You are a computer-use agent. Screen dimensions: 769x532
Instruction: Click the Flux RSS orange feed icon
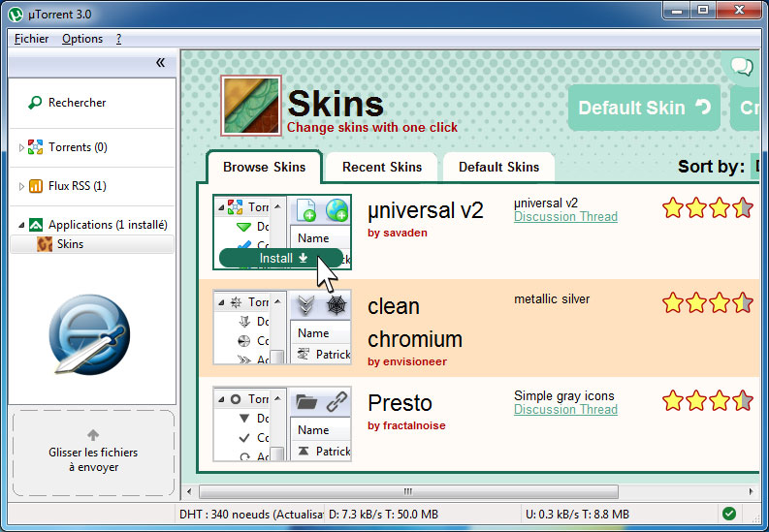(36, 186)
